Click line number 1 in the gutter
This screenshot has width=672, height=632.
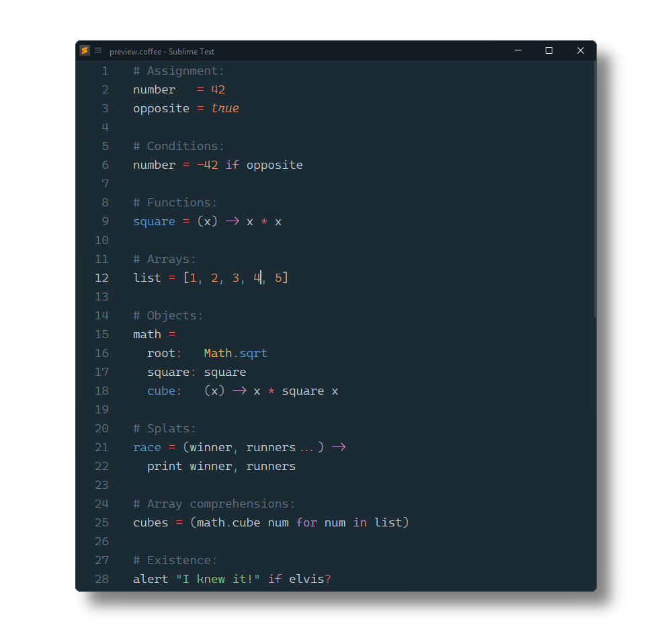pos(105,71)
